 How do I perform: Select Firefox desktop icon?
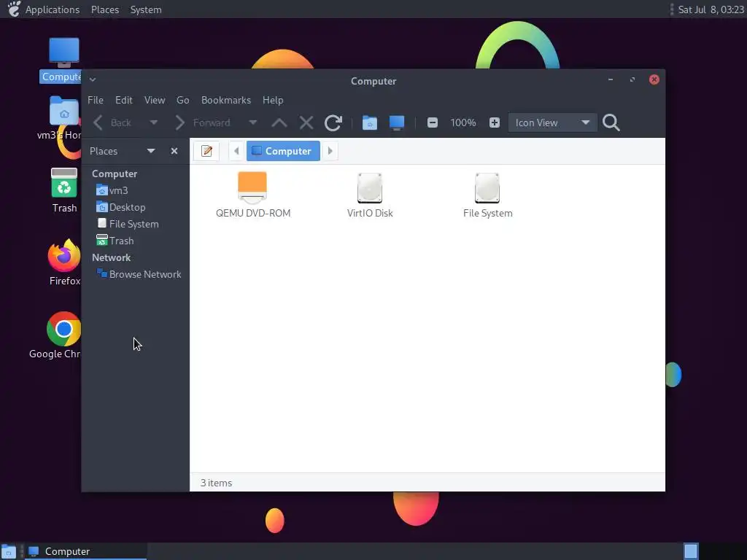(x=64, y=262)
